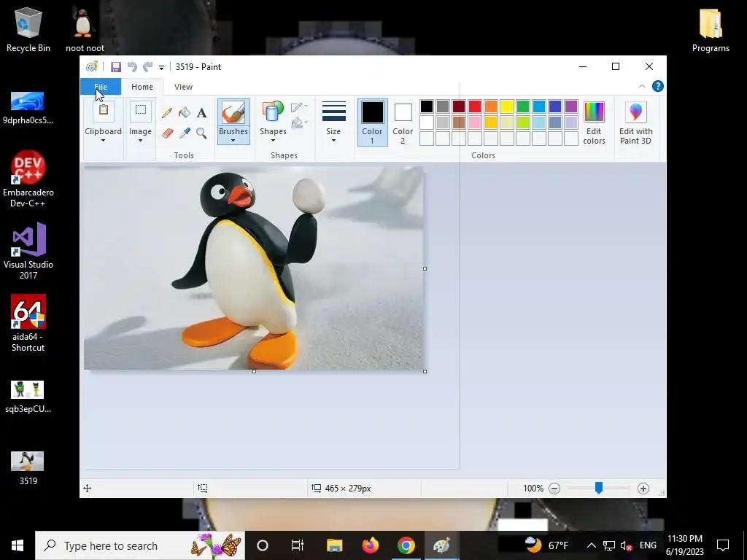
Task: Select the Pencil tool
Action: click(167, 113)
